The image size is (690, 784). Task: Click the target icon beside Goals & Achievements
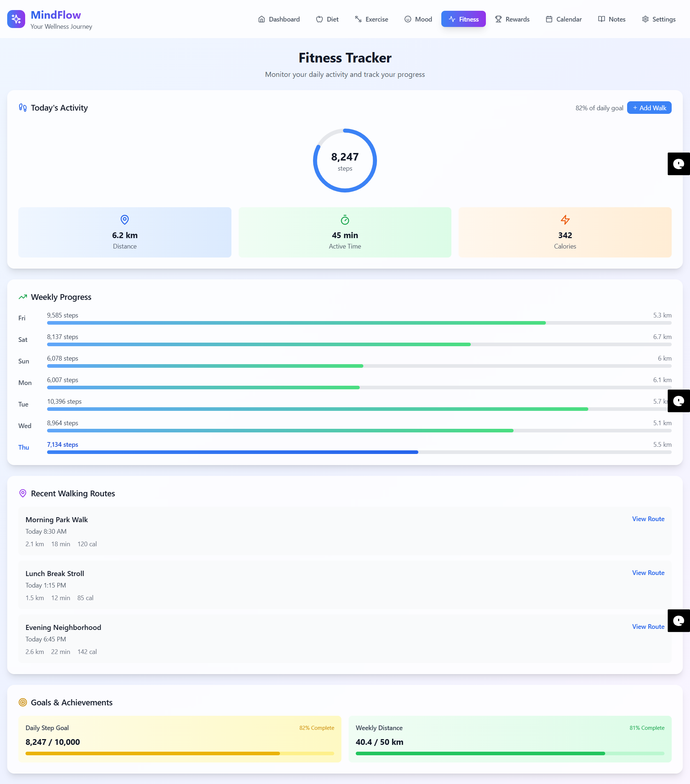click(x=23, y=702)
